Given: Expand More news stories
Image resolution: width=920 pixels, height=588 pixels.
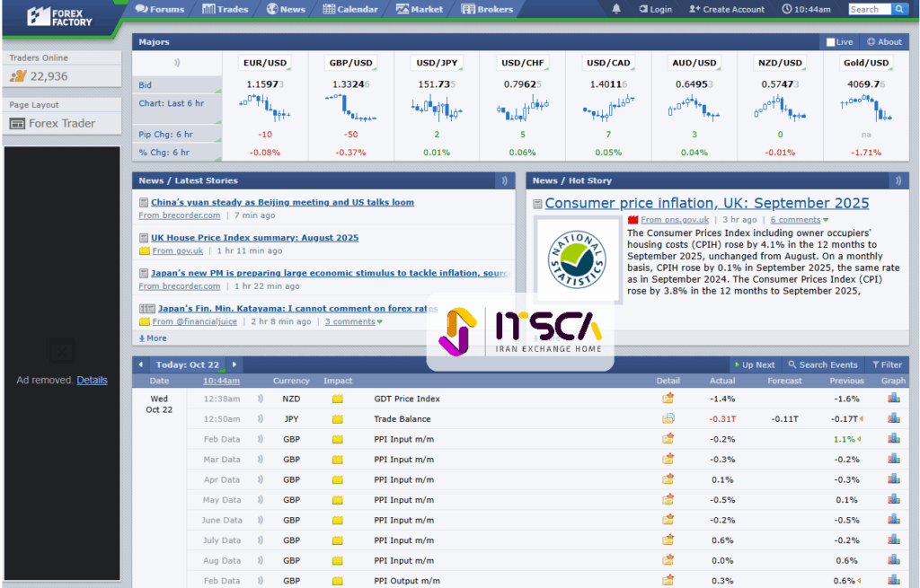Looking at the screenshot, I should (x=153, y=338).
